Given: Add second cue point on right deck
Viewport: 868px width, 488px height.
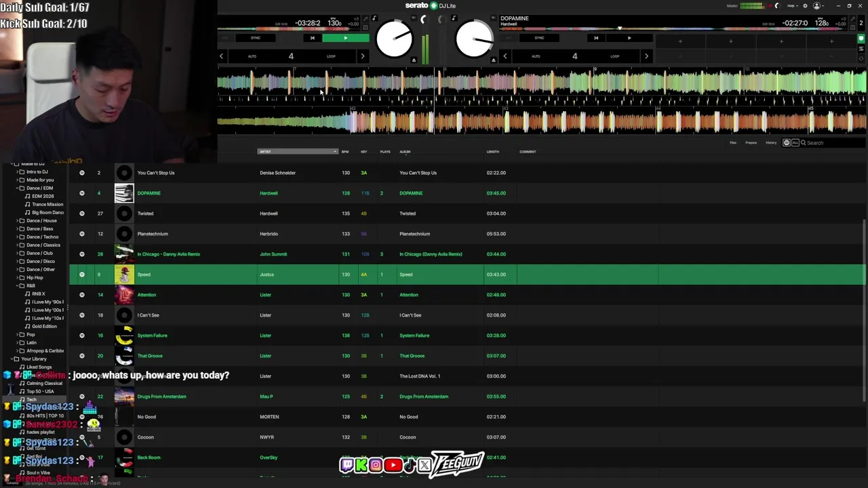Looking at the screenshot, I should tap(730, 41).
